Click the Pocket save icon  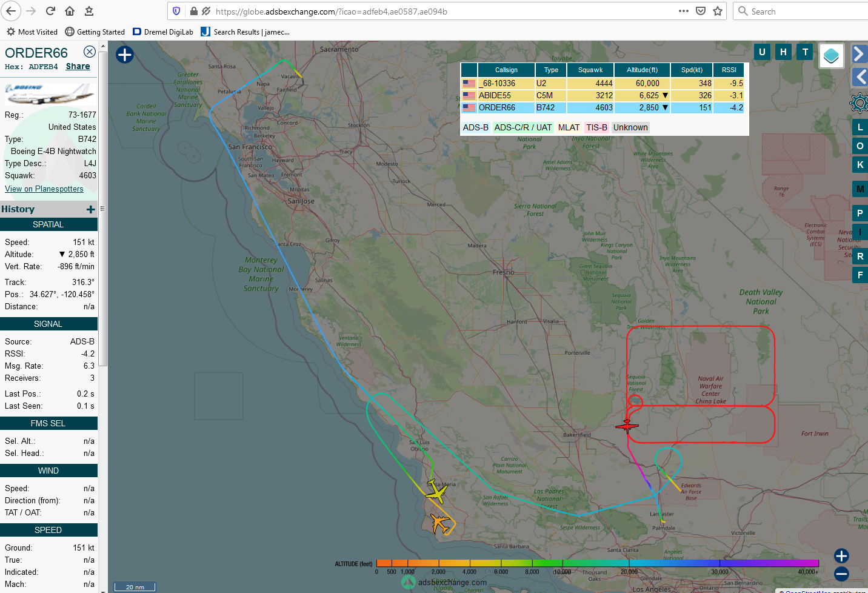pyautogui.click(x=701, y=11)
